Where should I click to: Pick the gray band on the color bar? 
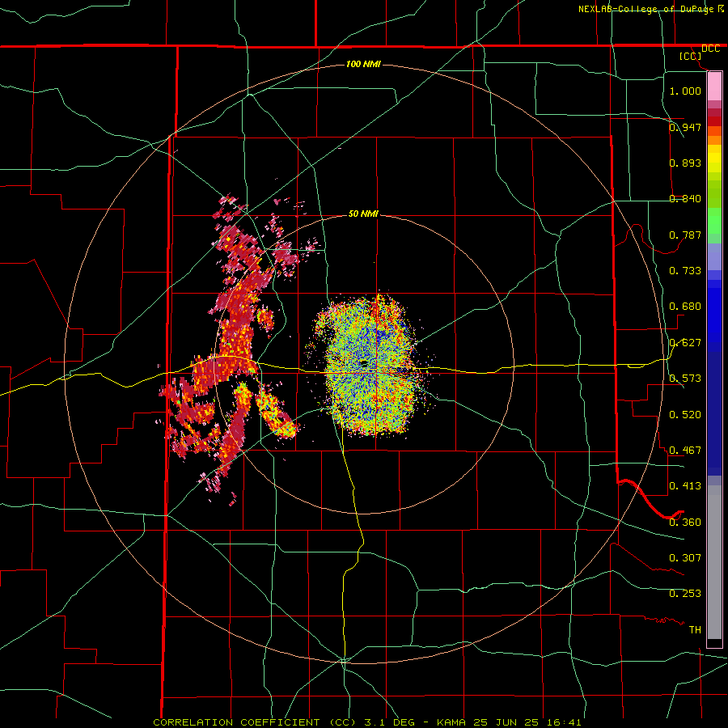pos(714,562)
